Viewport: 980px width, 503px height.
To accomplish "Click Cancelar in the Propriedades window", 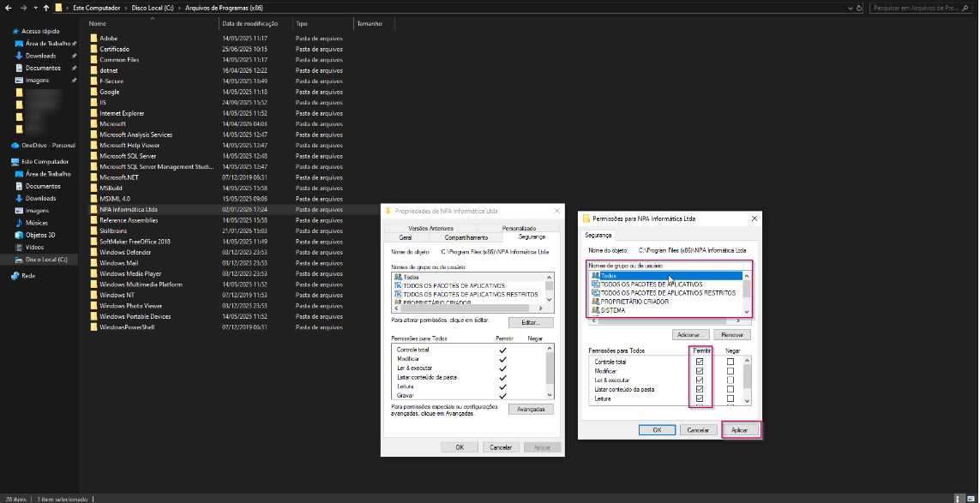I will 501,447.
